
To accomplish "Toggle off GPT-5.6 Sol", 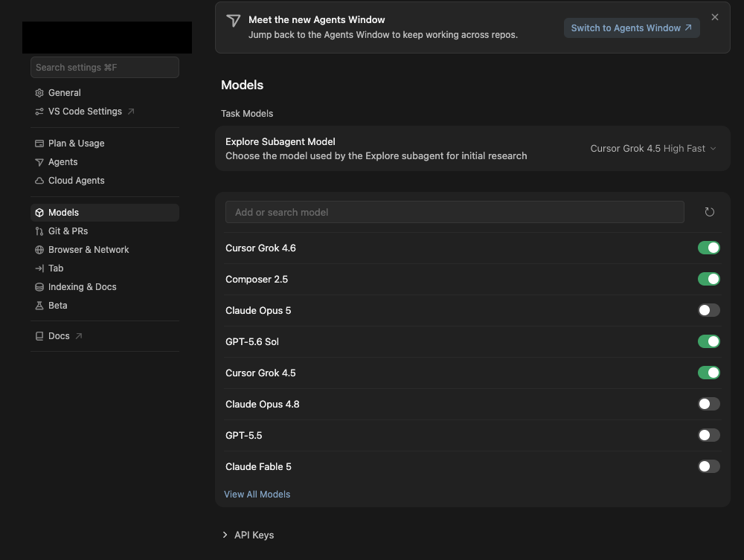I will pos(709,341).
